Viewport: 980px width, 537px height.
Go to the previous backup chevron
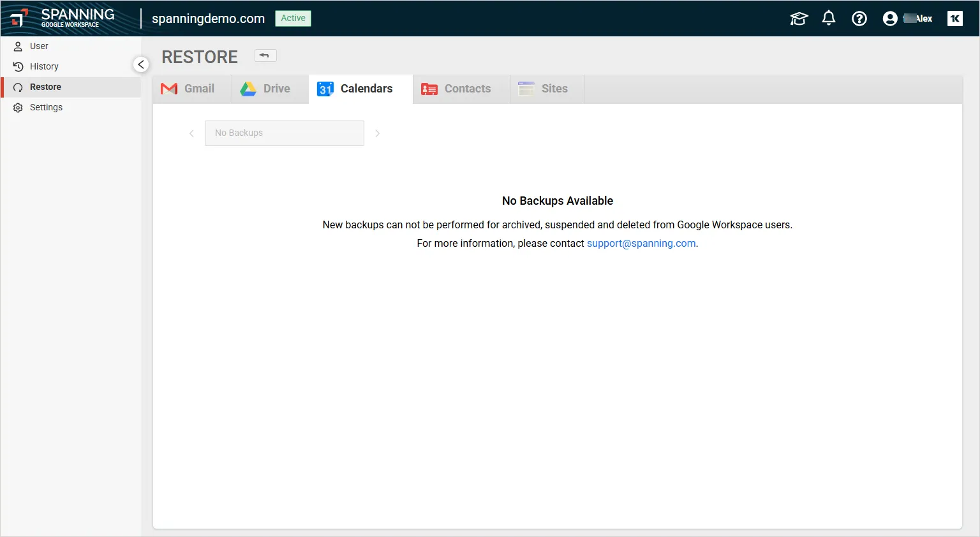click(191, 133)
